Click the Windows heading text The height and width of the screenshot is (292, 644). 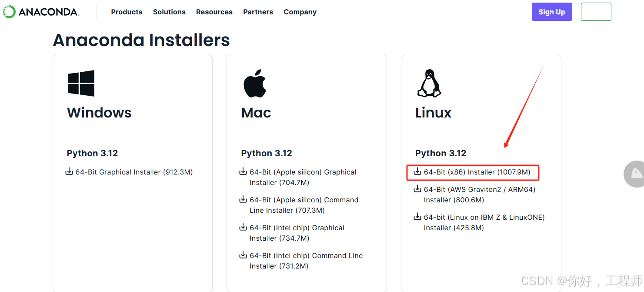[99, 113]
